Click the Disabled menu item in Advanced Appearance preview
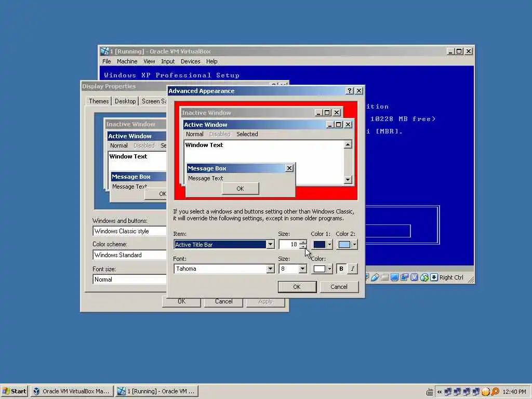 pos(220,134)
